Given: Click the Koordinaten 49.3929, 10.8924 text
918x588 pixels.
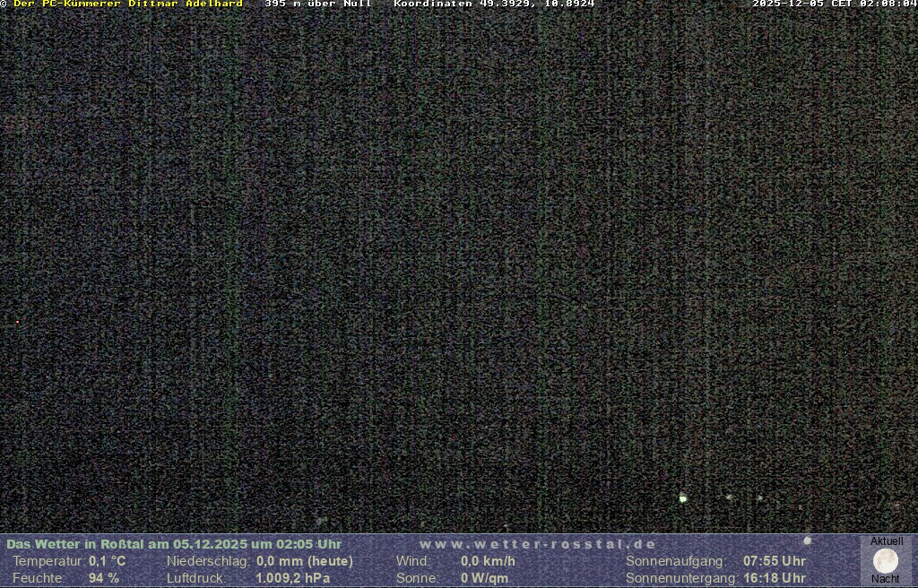Looking at the screenshot, I should (x=494, y=4).
